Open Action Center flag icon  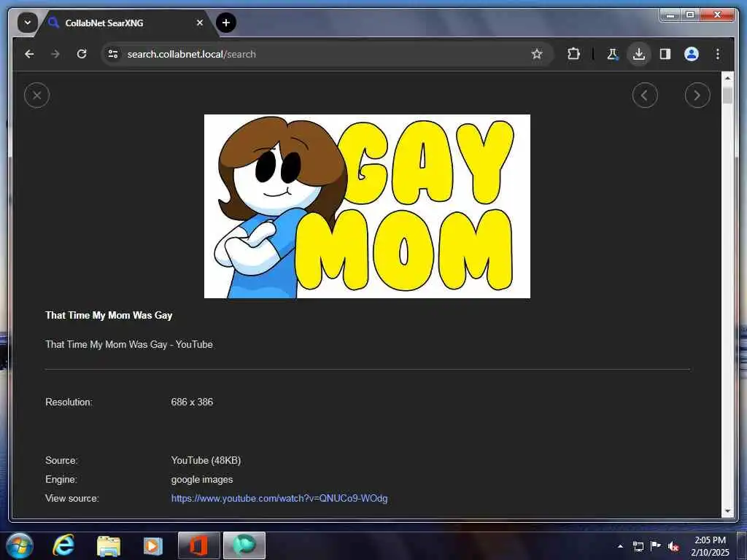tap(656, 545)
